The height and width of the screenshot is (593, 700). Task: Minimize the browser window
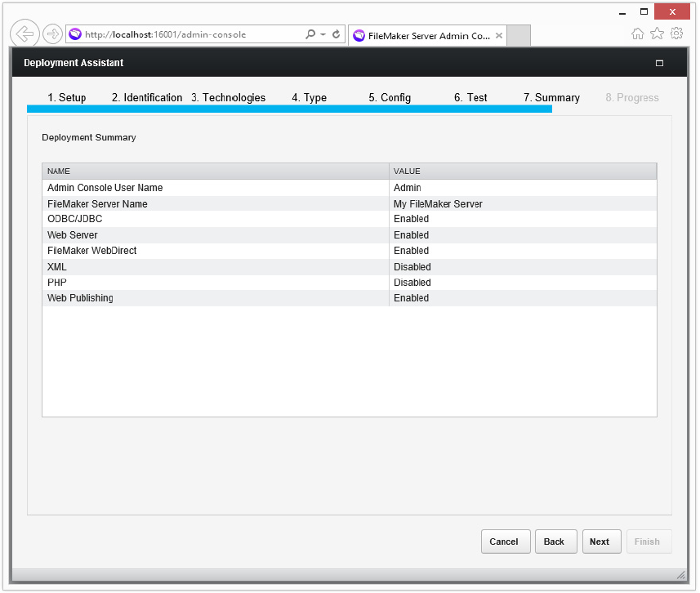[x=622, y=12]
